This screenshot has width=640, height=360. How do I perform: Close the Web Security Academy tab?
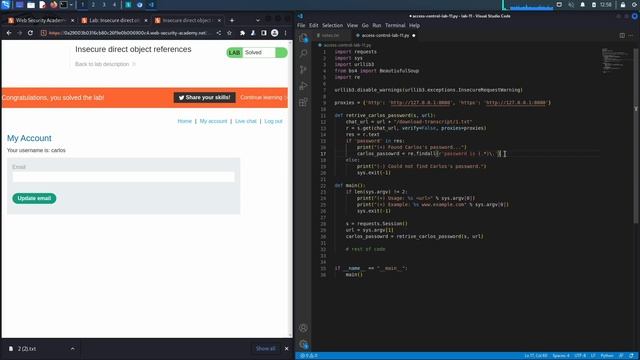click(x=73, y=20)
